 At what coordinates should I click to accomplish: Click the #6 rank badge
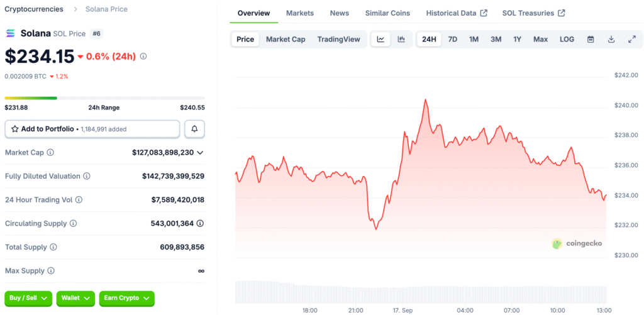tap(96, 34)
